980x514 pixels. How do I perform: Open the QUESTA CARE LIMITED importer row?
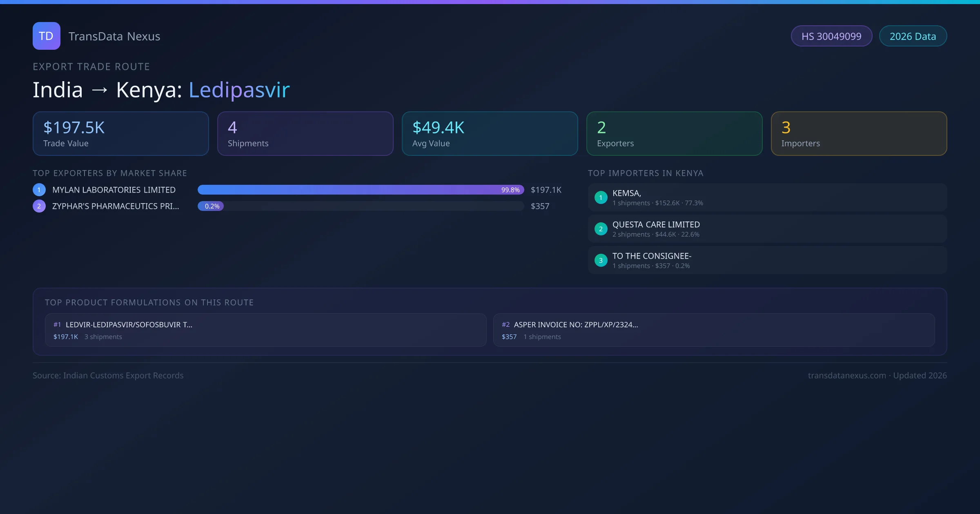(x=767, y=229)
